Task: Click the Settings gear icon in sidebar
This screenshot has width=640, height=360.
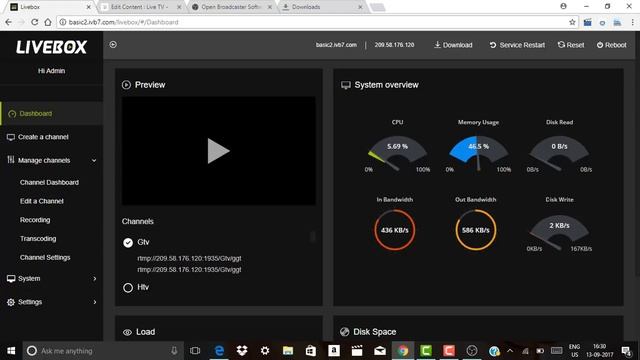Action: (x=11, y=302)
